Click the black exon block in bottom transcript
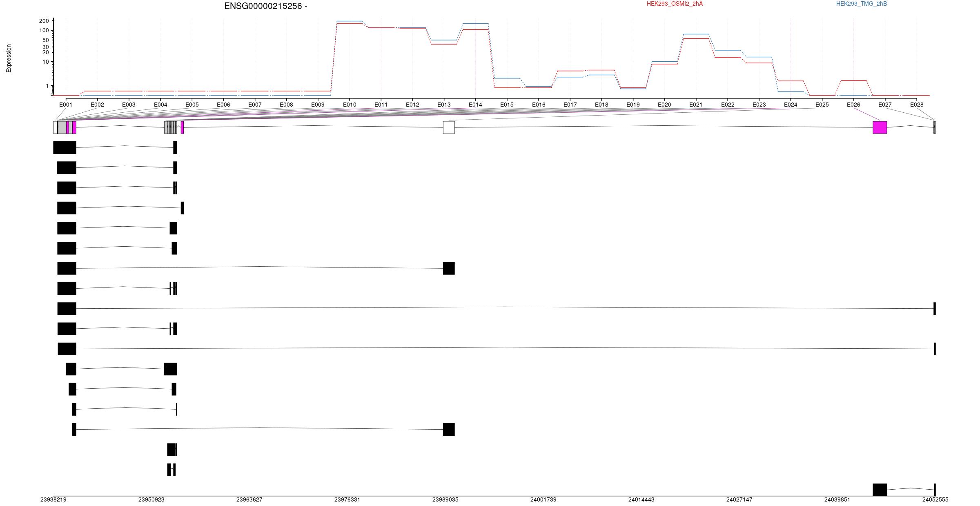The width and height of the screenshot is (980, 506). 880,490
